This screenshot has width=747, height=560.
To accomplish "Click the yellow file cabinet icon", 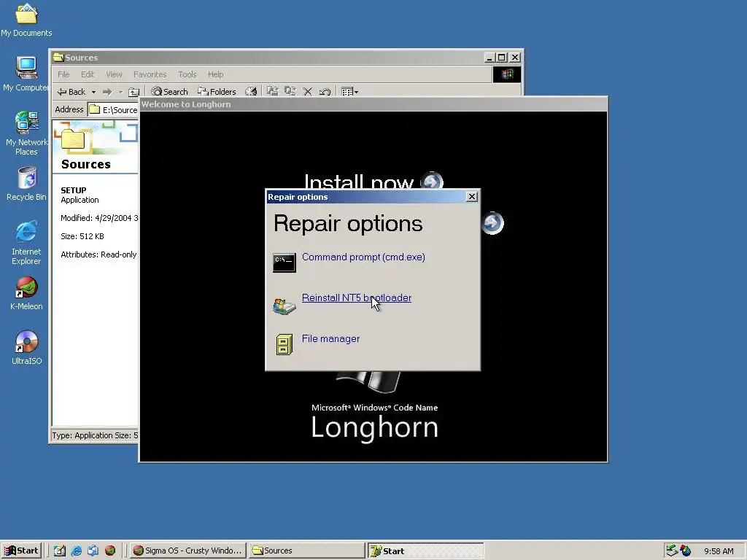I will coord(285,344).
